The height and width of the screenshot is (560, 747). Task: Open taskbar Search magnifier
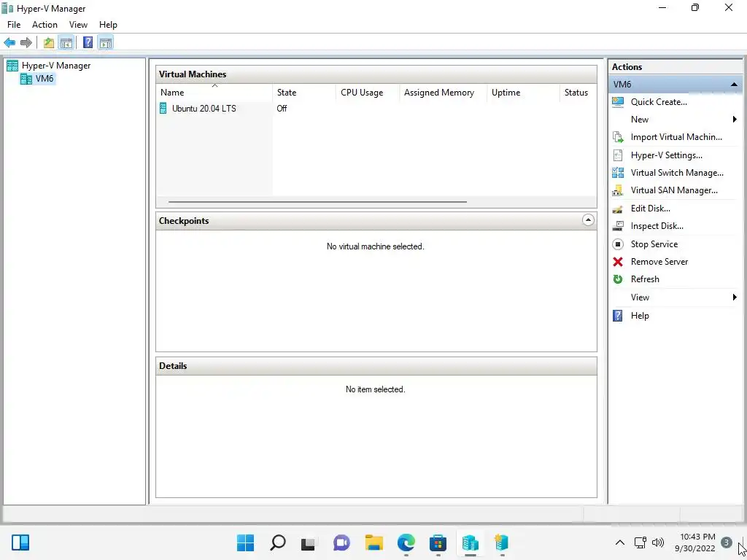click(278, 542)
